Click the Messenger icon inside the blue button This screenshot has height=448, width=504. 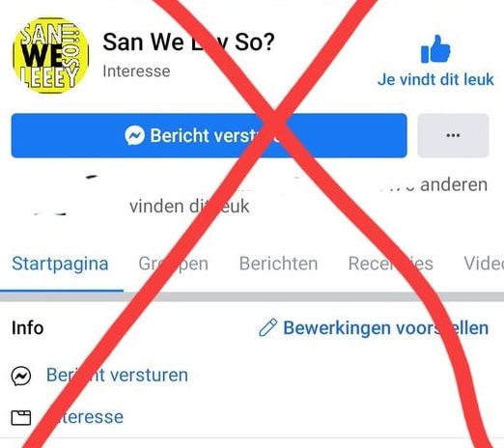tap(134, 135)
